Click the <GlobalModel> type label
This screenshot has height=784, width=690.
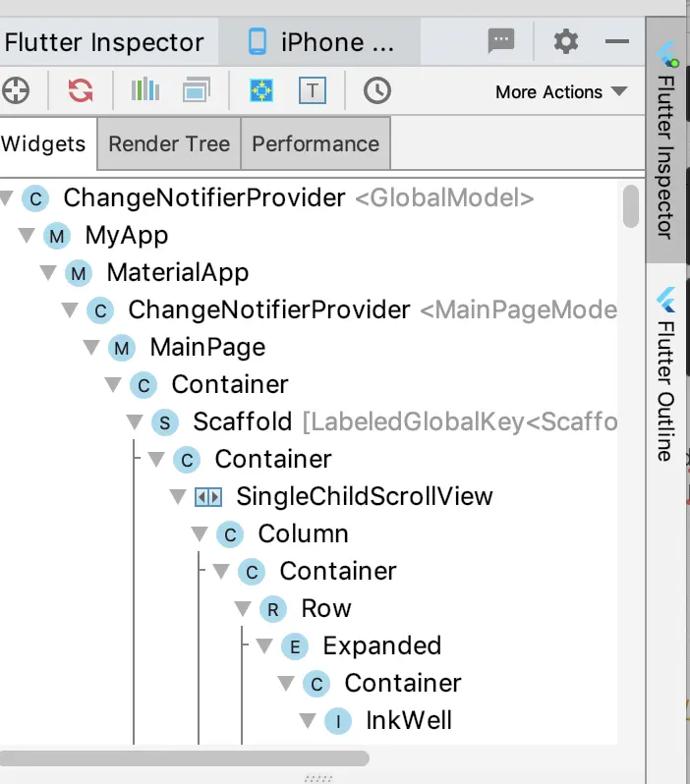click(444, 198)
